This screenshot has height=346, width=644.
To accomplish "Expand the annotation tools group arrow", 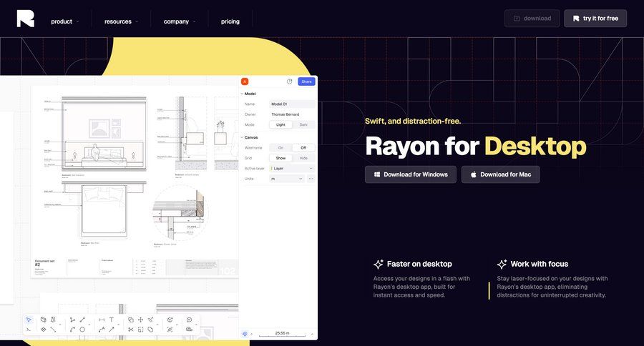I will 119,325.
